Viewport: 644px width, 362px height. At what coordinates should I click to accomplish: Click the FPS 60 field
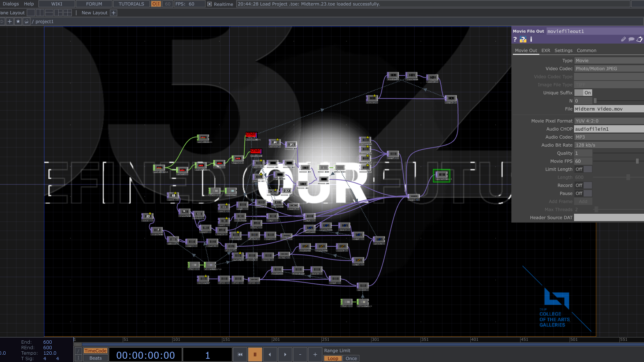[x=189, y=4]
